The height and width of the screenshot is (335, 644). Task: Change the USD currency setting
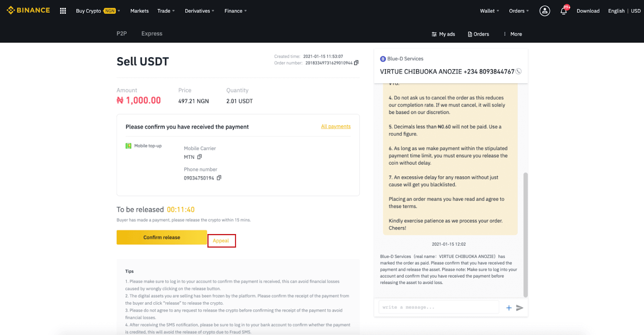[x=636, y=11]
